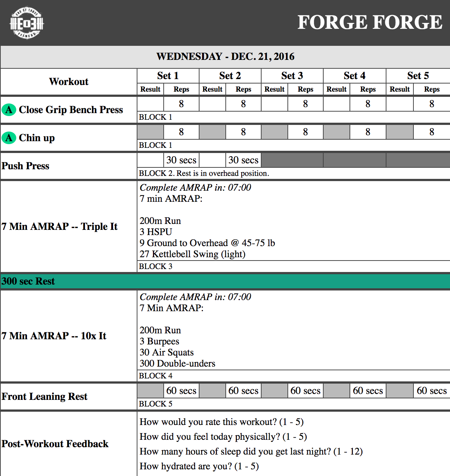Screen dimensions: 450x476
Task: Click the question How would you rate this workout?
Action: point(222,422)
